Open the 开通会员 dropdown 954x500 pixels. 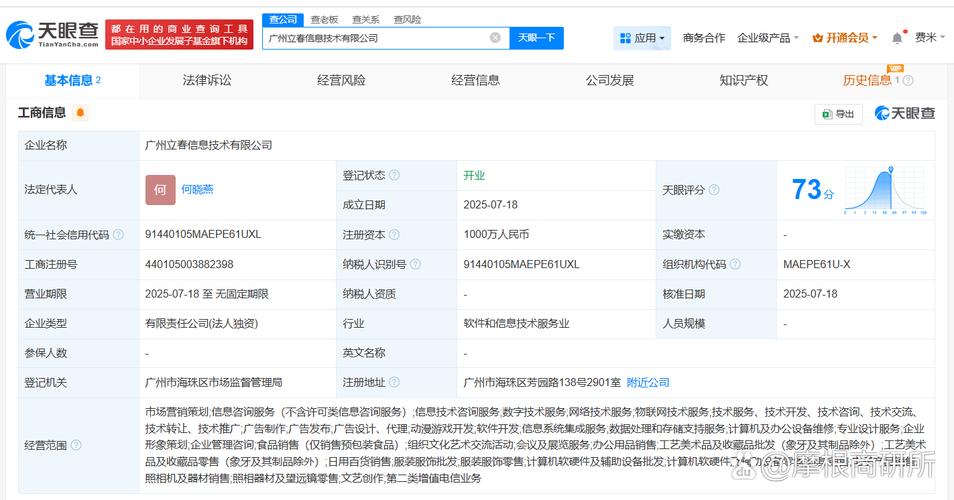coord(844,38)
